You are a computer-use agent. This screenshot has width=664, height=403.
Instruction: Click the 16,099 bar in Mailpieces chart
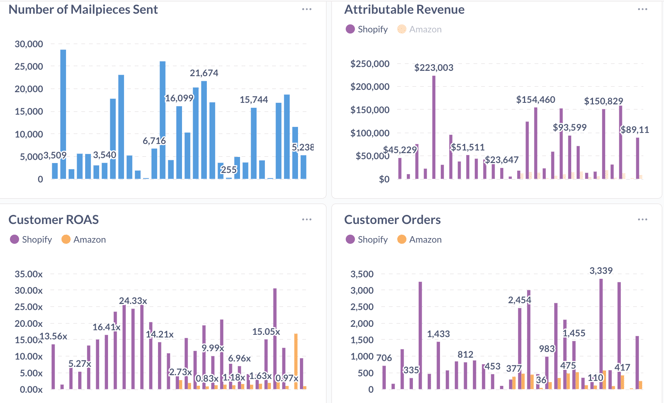click(x=179, y=142)
